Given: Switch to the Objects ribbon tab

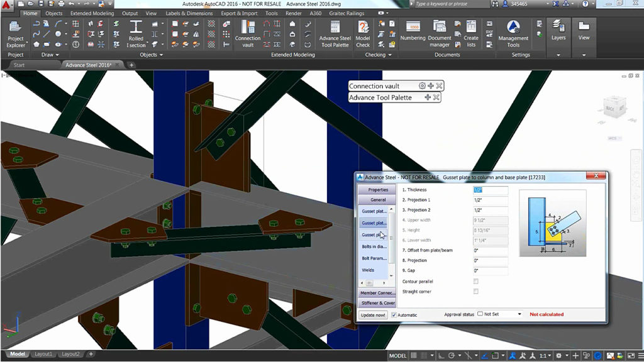Looking at the screenshot, I should click(x=54, y=13).
